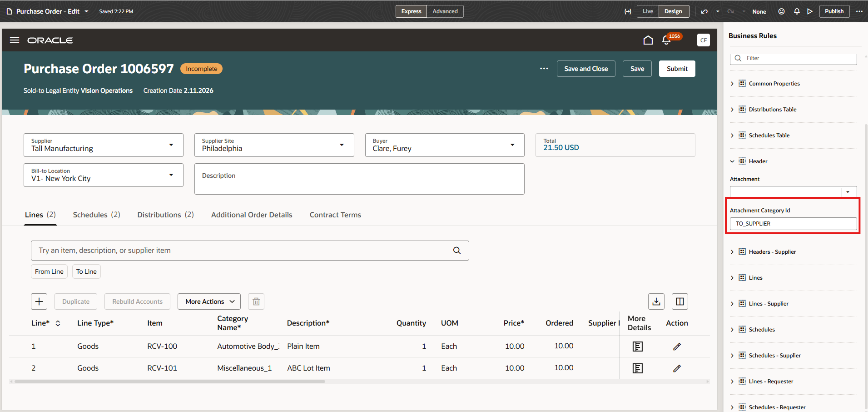Open the Contract Terms tab
The width and height of the screenshot is (868, 412).
tap(335, 214)
